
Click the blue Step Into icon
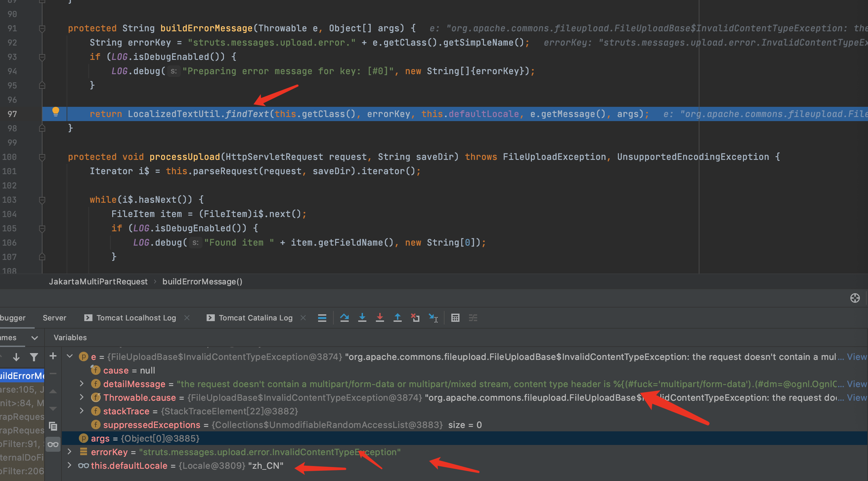point(362,318)
